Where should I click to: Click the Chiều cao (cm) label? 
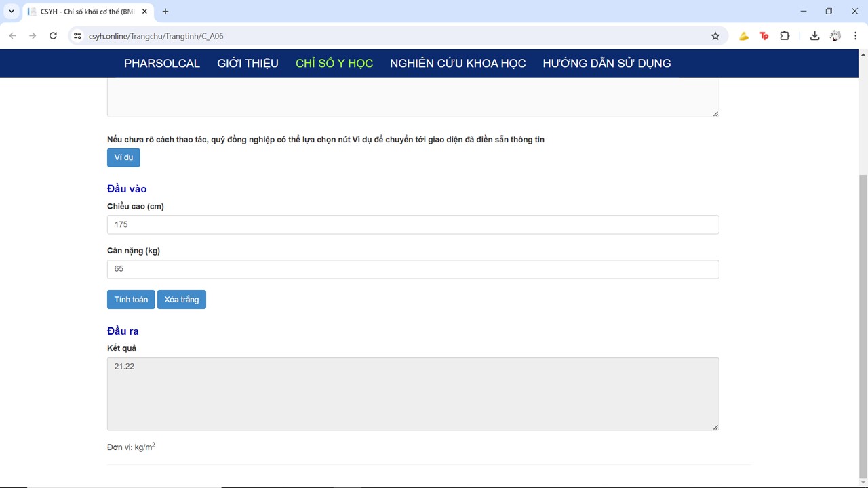coord(136,207)
